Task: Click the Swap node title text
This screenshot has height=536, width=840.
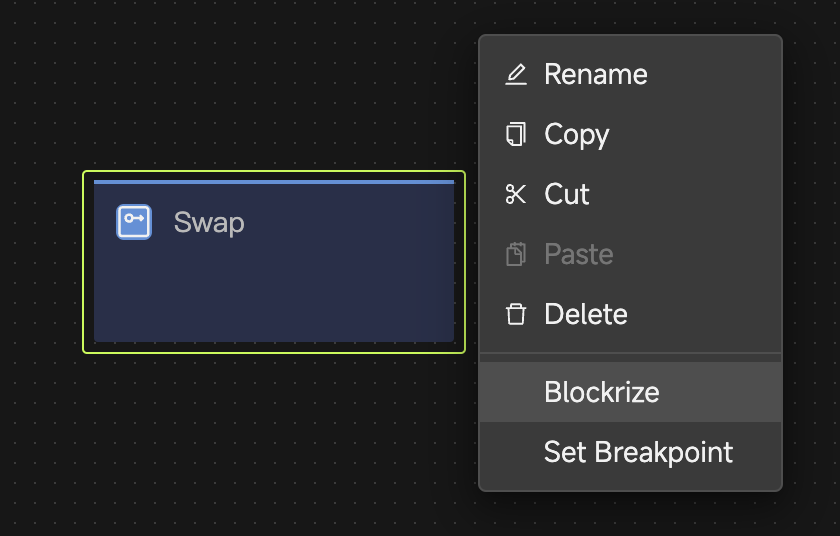Action: tap(209, 222)
